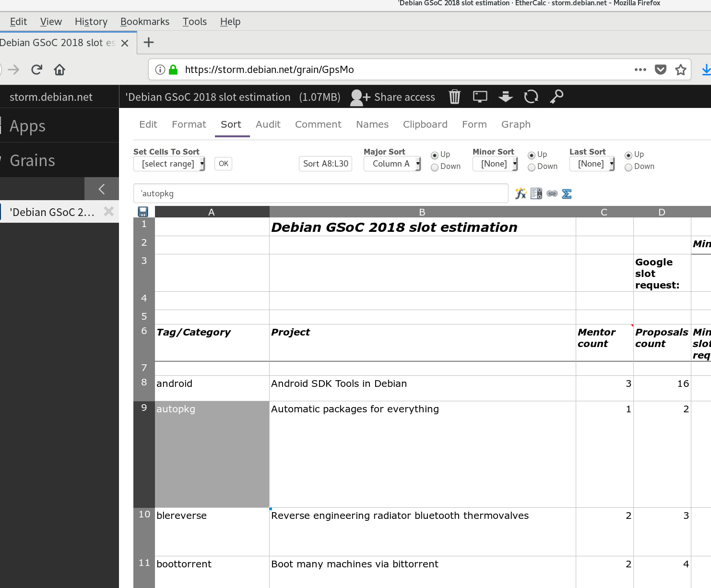
Task: Select Major Sort Down radio
Action: (x=434, y=167)
